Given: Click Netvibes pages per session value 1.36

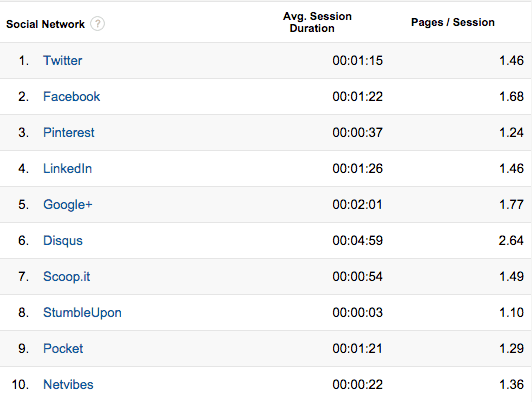Looking at the screenshot, I should click(511, 385).
